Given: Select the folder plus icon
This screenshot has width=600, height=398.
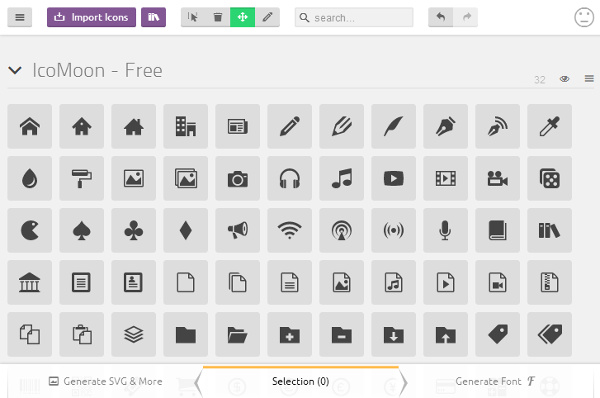Looking at the screenshot, I should 290,334.
